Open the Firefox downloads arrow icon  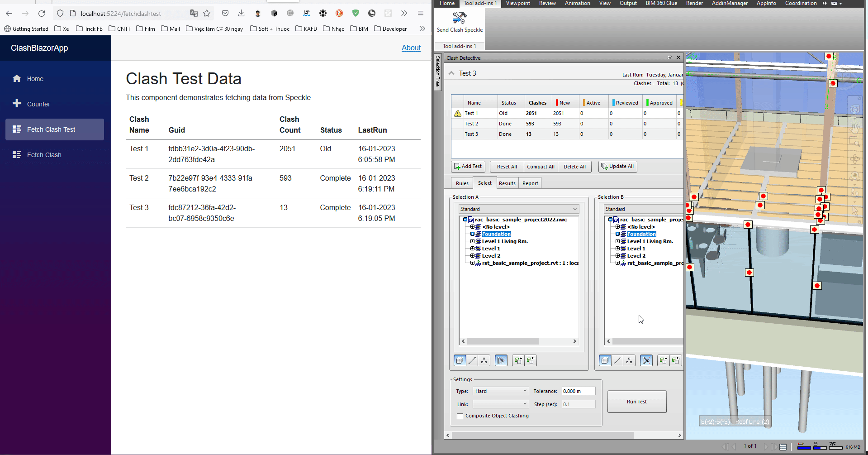(x=241, y=14)
